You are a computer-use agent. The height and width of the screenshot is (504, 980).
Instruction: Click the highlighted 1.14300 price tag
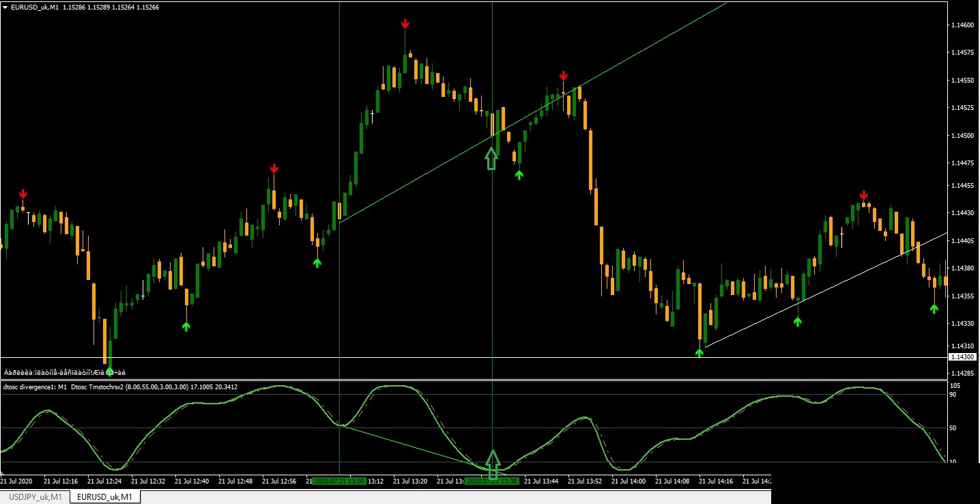[x=962, y=357]
